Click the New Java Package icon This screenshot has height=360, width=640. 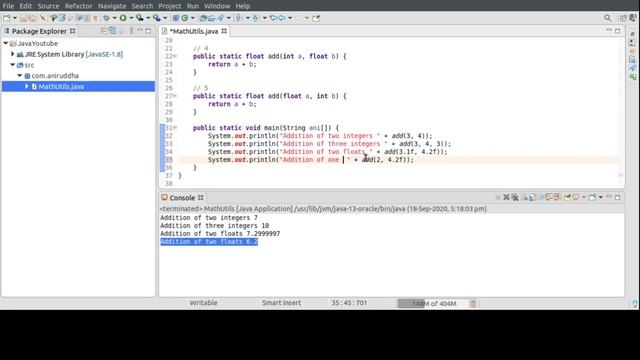coord(176,18)
